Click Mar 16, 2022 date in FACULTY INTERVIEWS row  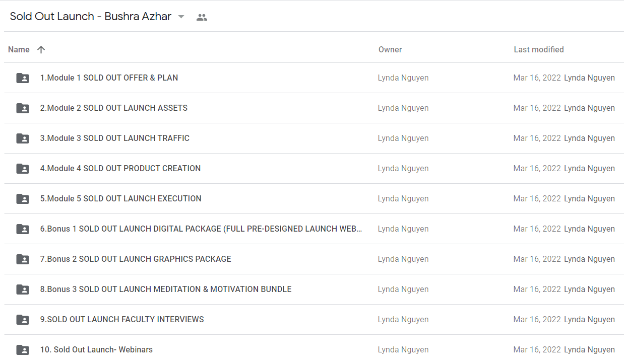click(537, 319)
